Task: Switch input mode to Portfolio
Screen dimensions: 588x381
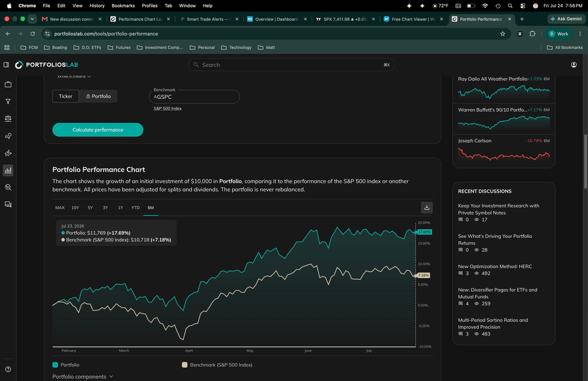Action: 98,96
